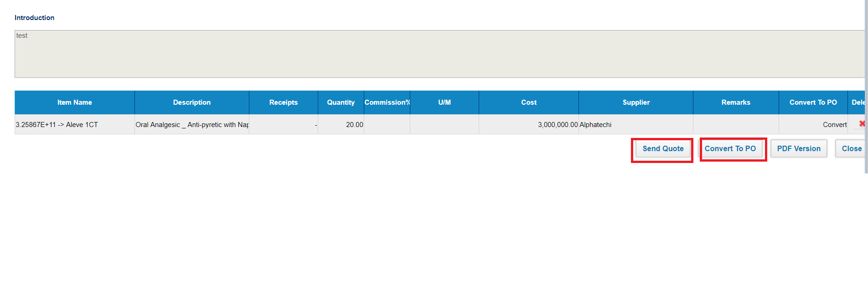The width and height of the screenshot is (868, 295).
Task: Click the Convert To PO button below table
Action: click(730, 148)
